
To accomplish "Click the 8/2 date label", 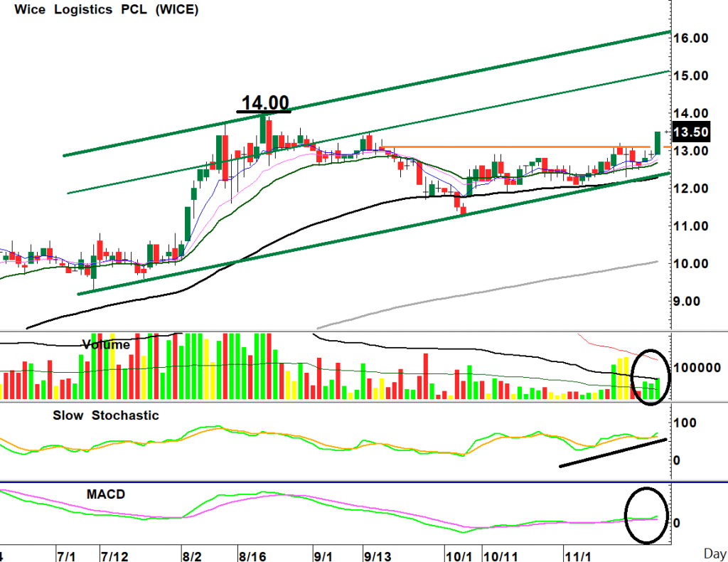I will click(x=192, y=556).
